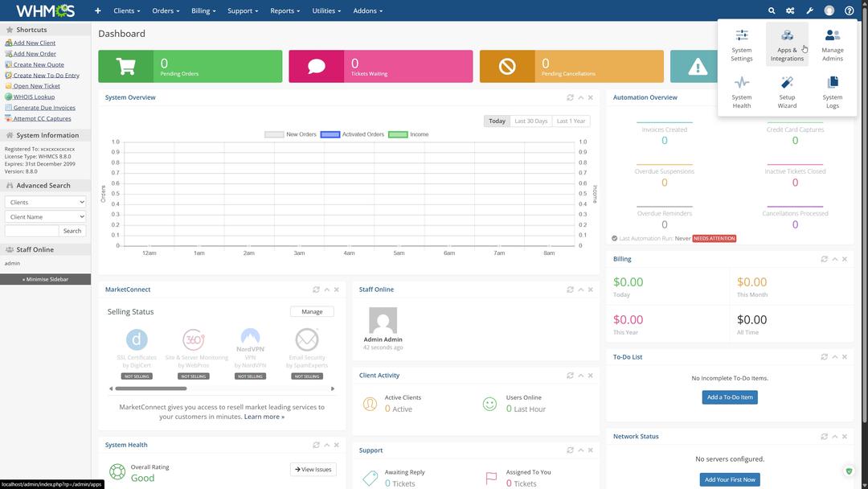Screen dimensions: 868x489
Task: Add a To-Do Item
Action: [x=728, y=397]
